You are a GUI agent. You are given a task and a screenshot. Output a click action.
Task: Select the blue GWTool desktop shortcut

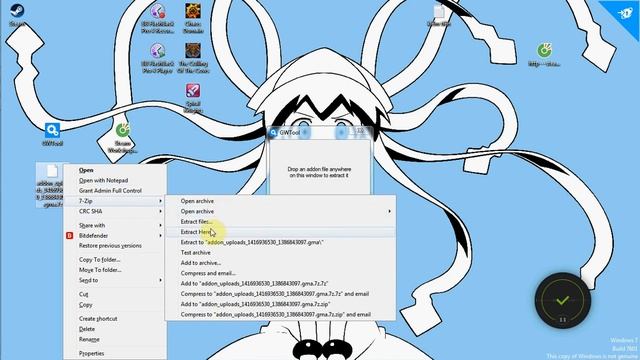coord(52,131)
